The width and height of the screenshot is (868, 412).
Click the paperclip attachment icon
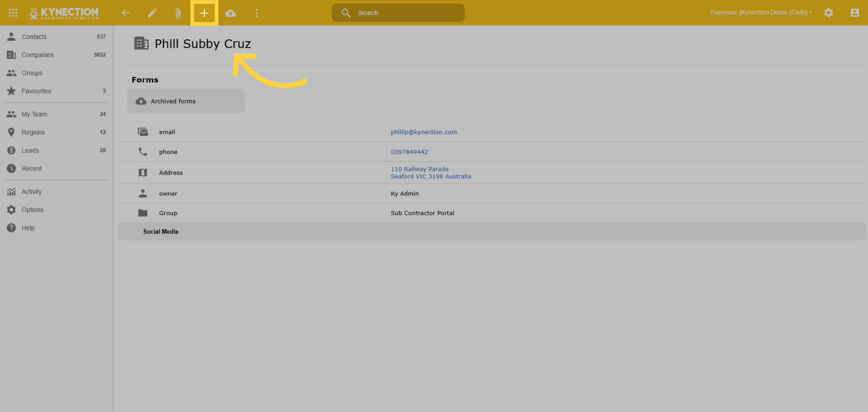178,13
